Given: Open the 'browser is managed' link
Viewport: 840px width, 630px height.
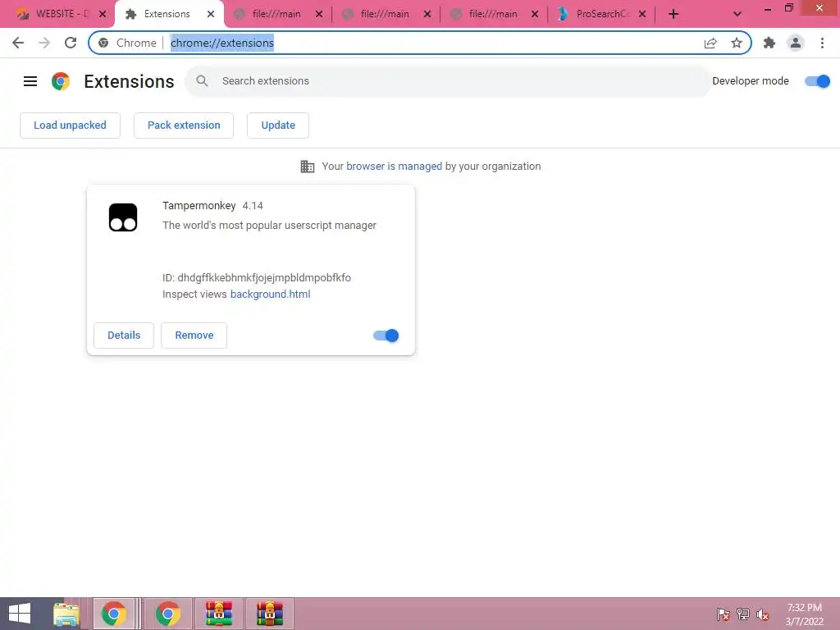Looking at the screenshot, I should tap(395, 166).
